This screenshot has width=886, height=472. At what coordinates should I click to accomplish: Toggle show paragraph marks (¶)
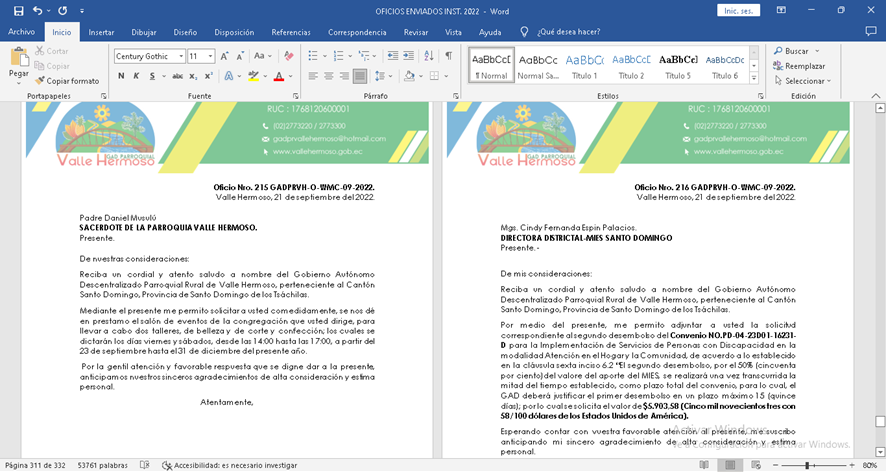click(x=448, y=56)
